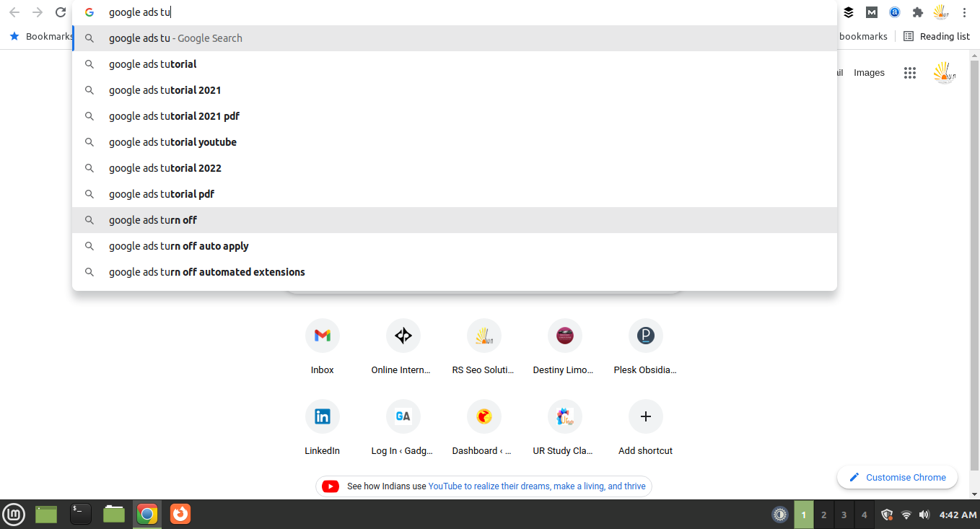Image resolution: width=980 pixels, height=529 pixels.
Task: Open the security shield tray icon
Action: 888,515
